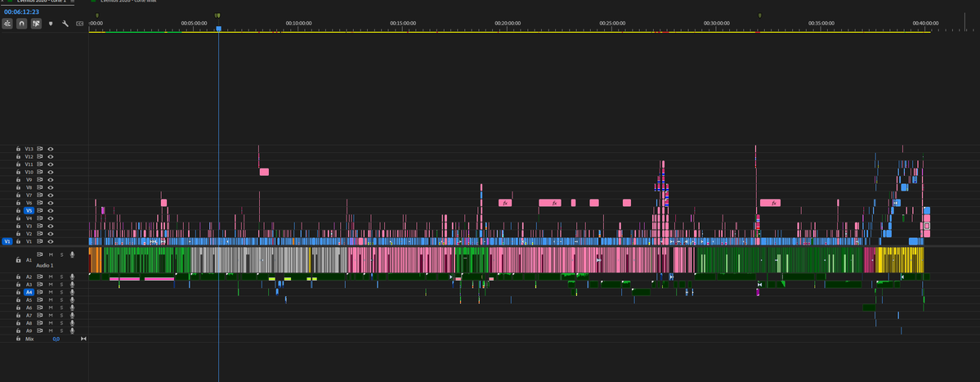Toggle insert sequences as nests button
The image size is (980, 382).
(7, 23)
